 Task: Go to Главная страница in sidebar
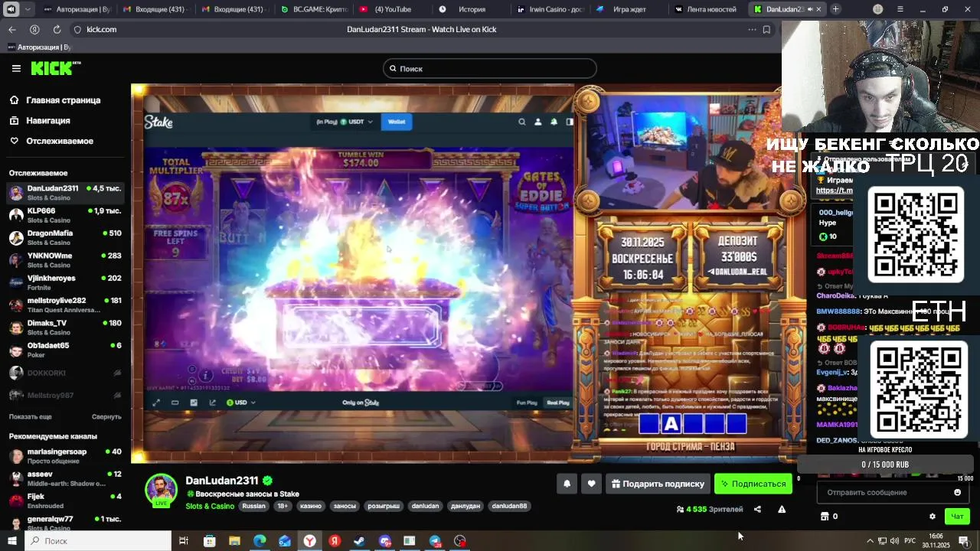[63, 100]
